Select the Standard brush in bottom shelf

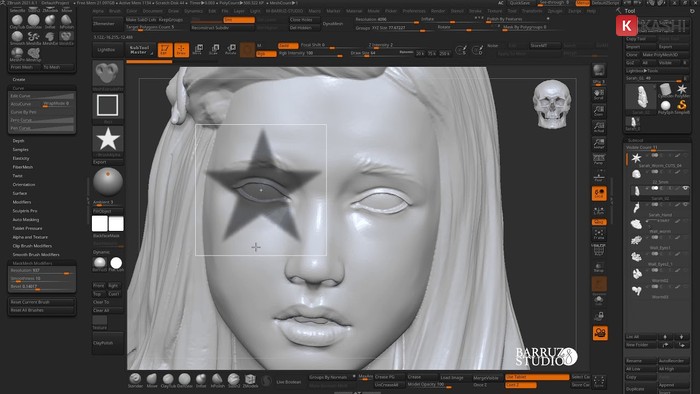(x=135, y=380)
